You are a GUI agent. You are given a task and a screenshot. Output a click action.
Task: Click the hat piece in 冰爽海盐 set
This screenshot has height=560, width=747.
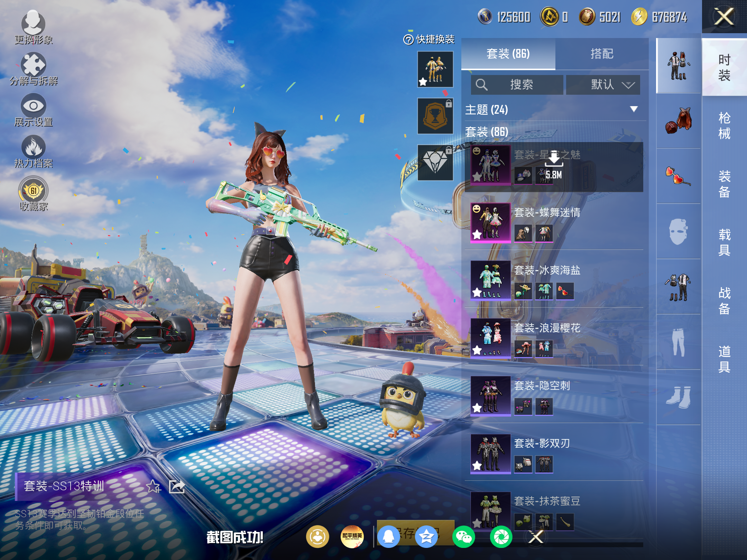click(523, 291)
